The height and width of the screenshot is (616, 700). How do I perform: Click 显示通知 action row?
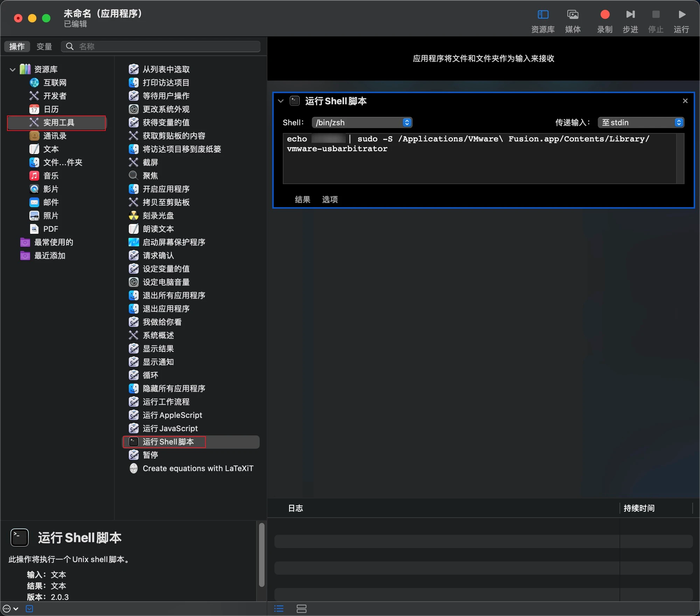[x=191, y=362]
